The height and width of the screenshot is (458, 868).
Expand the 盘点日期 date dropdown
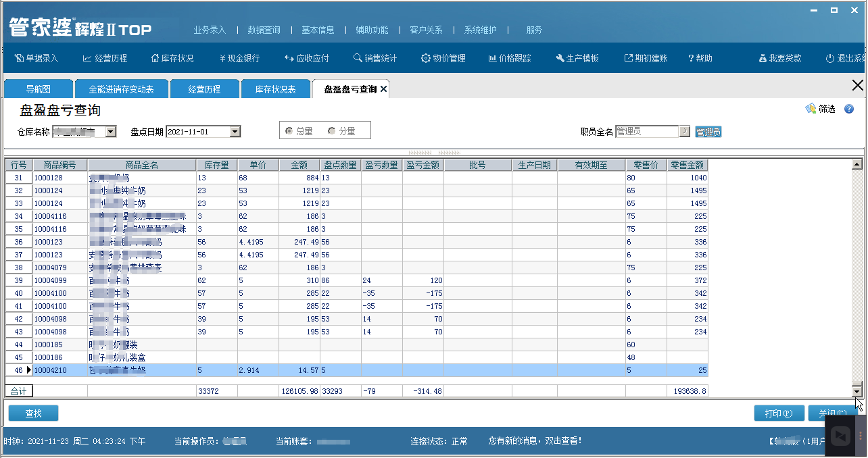pos(235,132)
